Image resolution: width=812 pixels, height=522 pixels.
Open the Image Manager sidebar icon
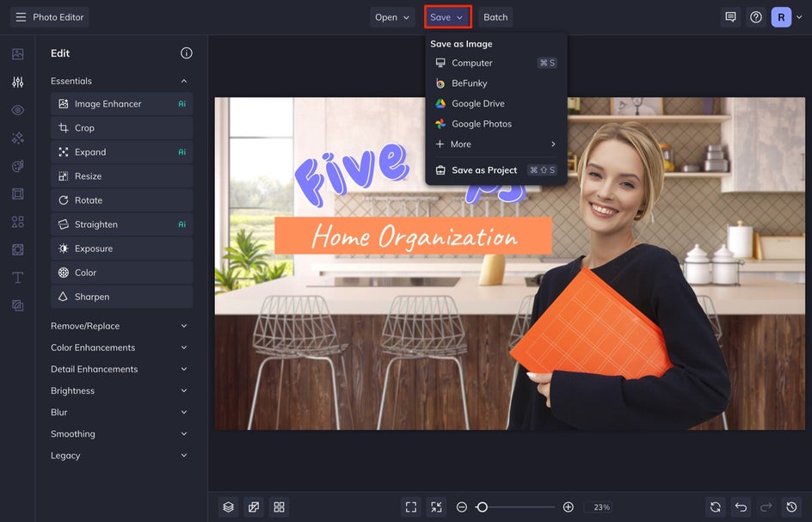pos(17,54)
